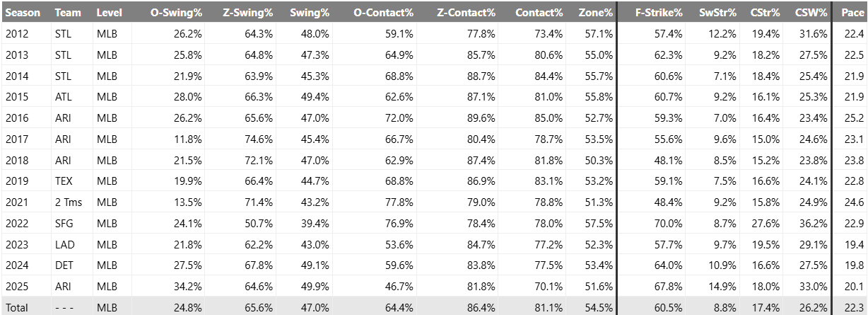The width and height of the screenshot is (868, 315).
Task: Select the 2012 season row
Action: coord(16,35)
